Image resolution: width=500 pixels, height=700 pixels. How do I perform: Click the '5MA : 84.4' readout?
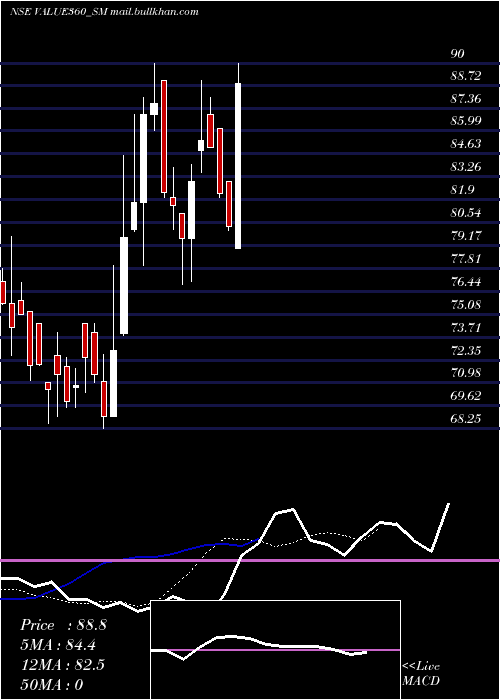coord(58,645)
